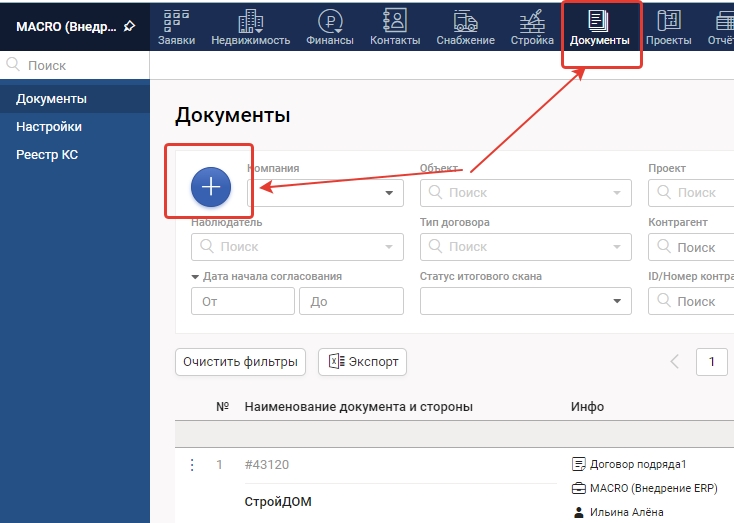Select Реестр КС in the sidebar
734x523 pixels.
point(47,155)
